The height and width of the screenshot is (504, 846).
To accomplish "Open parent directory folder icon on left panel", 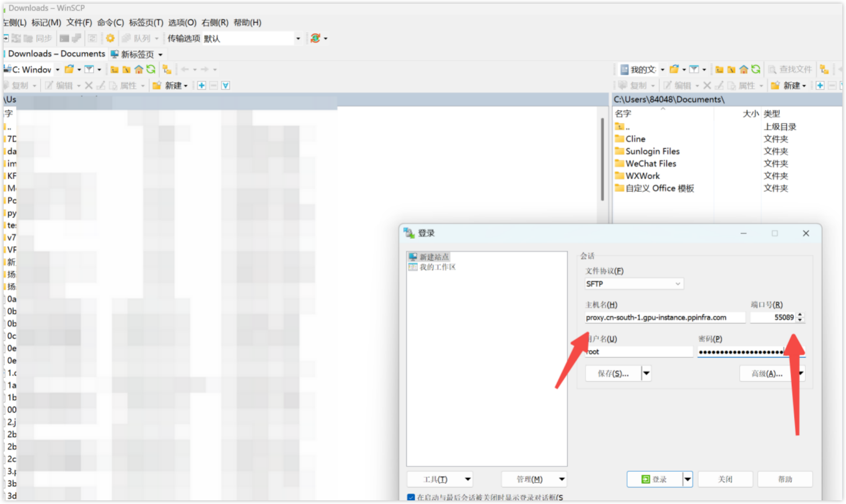I will [x=115, y=69].
